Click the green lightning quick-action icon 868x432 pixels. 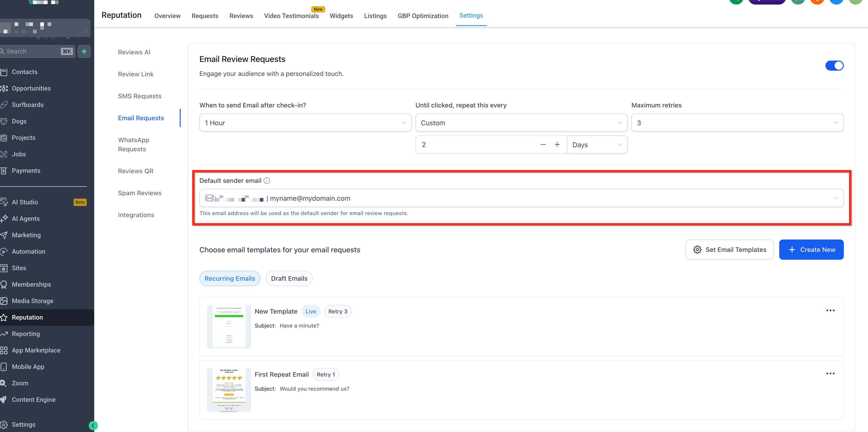click(84, 51)
